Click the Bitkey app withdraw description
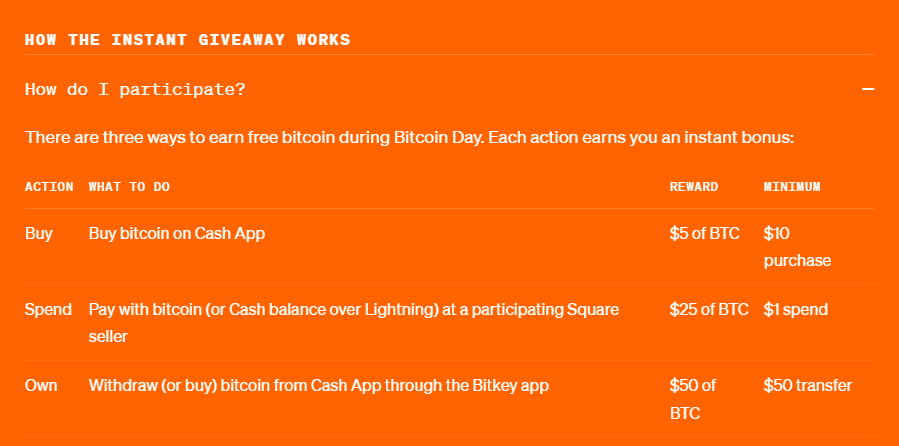The height and width of the screenshot is (446, 899). (319, 385)
